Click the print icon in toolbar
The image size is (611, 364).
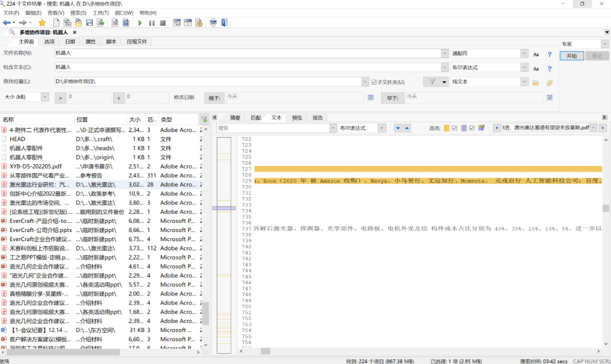tap(213, 23)
